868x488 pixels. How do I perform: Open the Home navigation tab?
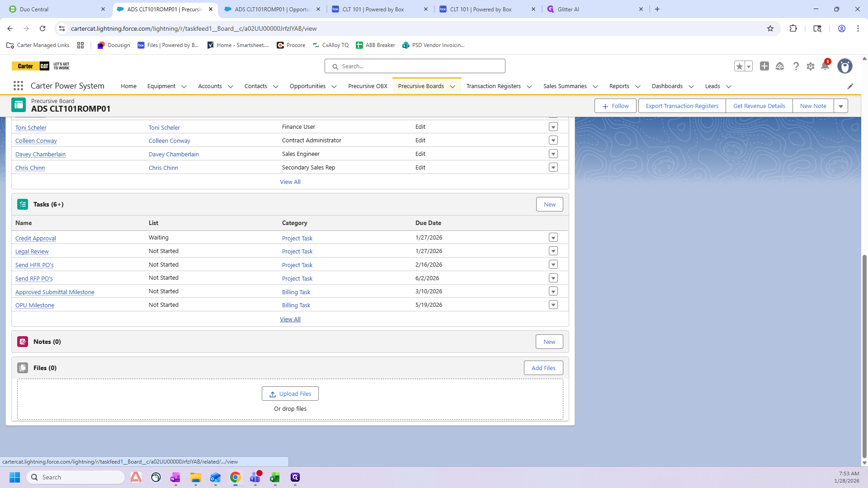click(x=128, y=86)
